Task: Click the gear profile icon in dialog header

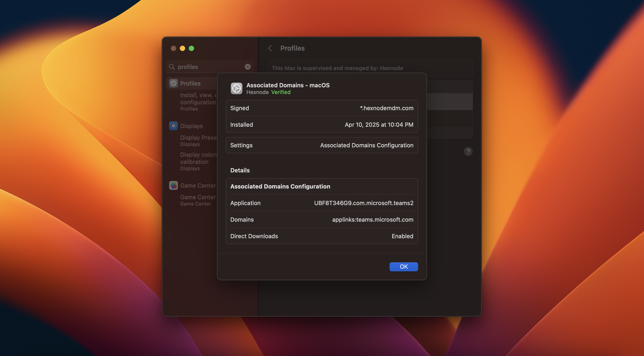Action: (236, 88)
